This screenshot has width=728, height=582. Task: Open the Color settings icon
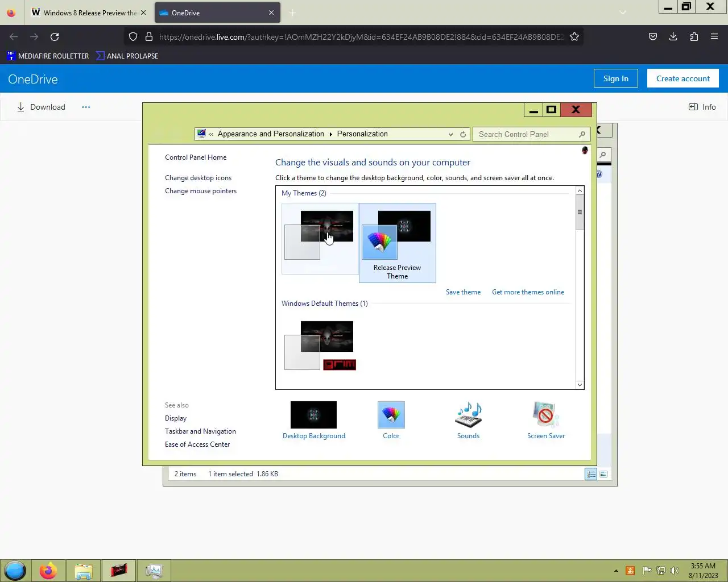(x=391, y=415)
